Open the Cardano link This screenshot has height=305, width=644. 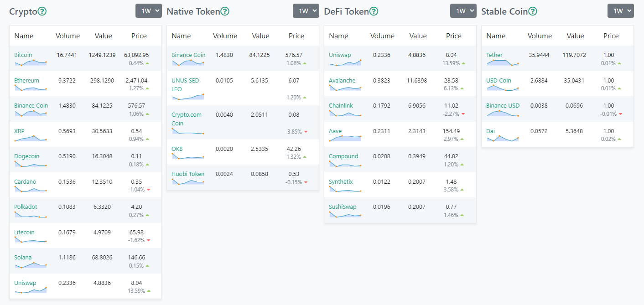click(25, 181)
